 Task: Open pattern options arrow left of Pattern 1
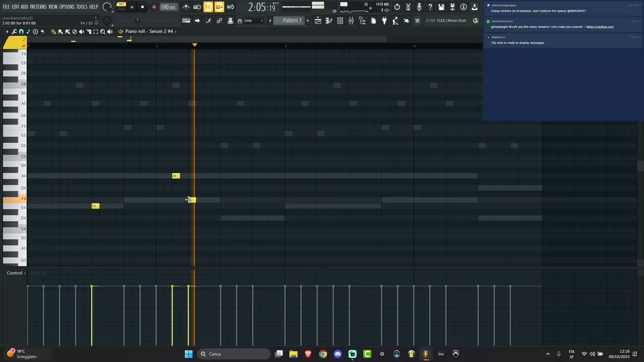[270, 21]
